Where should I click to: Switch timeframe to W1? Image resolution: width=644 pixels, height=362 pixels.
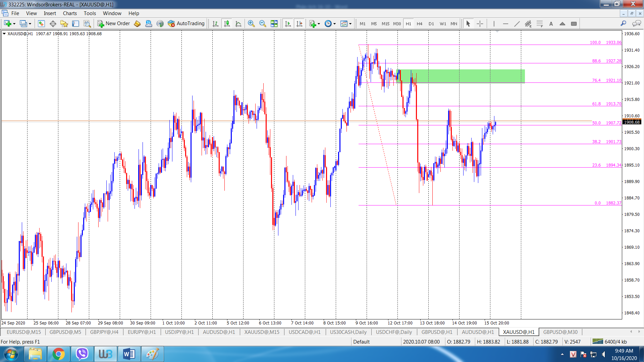point(443,23)
